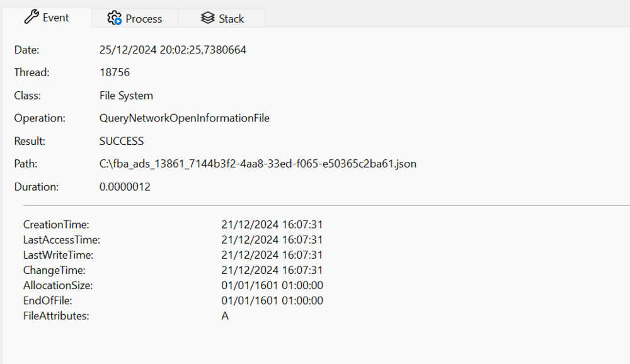
Task: Click the SUCCESS result value
Action: [122, 141]
